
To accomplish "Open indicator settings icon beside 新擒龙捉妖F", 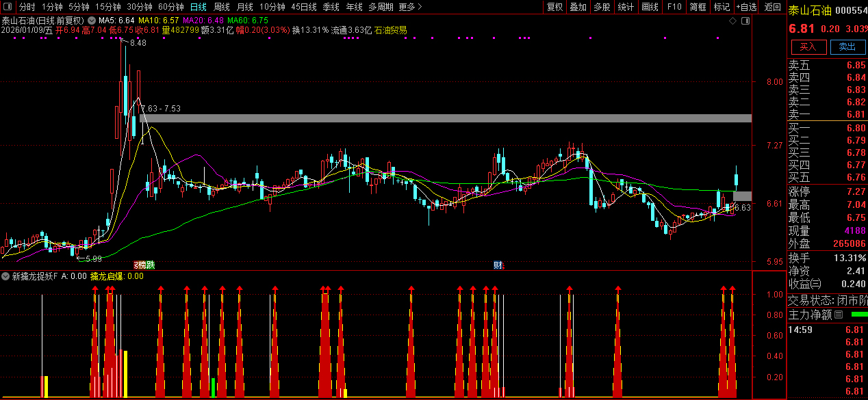I will click(x=5, y=277).
